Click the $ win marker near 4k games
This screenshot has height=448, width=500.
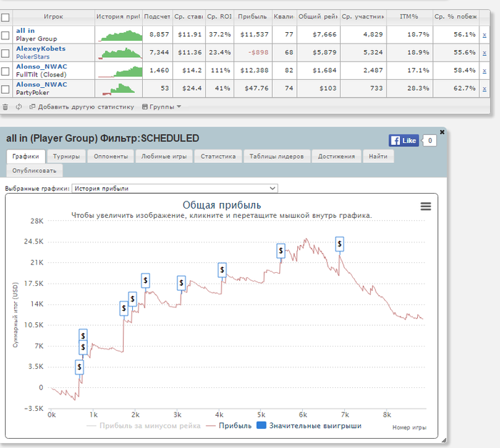[x=222, y=270]
